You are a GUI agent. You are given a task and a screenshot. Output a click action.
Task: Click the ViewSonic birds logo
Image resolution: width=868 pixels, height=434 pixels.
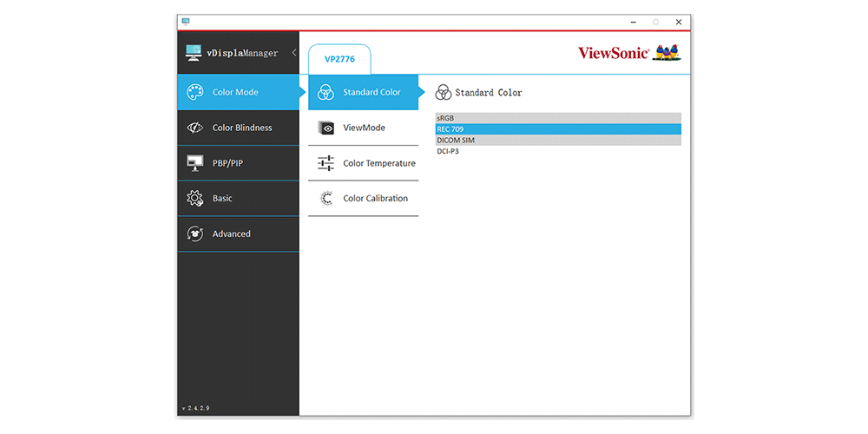[667, 53]
